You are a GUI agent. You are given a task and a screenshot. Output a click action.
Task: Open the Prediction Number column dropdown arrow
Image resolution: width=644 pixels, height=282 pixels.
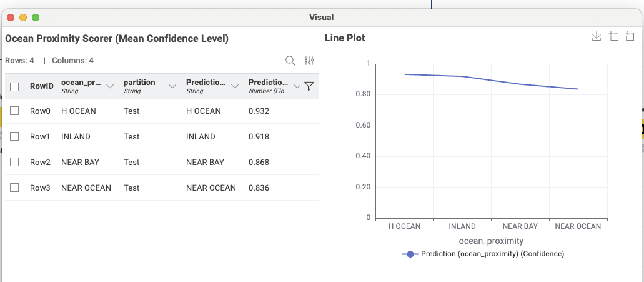[x=297, y=86]
